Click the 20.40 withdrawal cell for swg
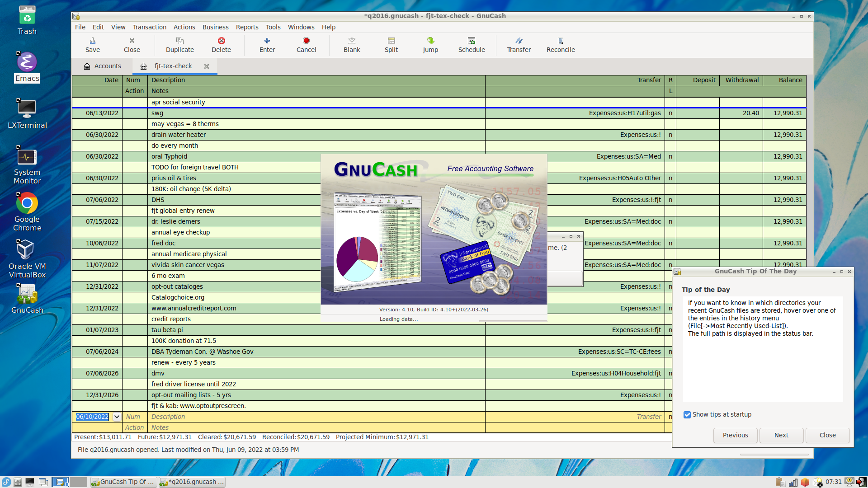The height and width of the screenshot is (488, 868). [x=741, y=113]
